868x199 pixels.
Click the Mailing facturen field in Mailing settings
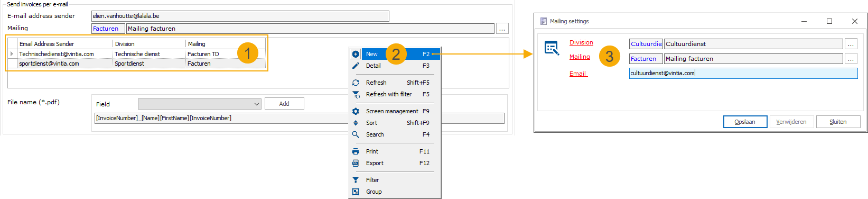[x=753, y=59]
